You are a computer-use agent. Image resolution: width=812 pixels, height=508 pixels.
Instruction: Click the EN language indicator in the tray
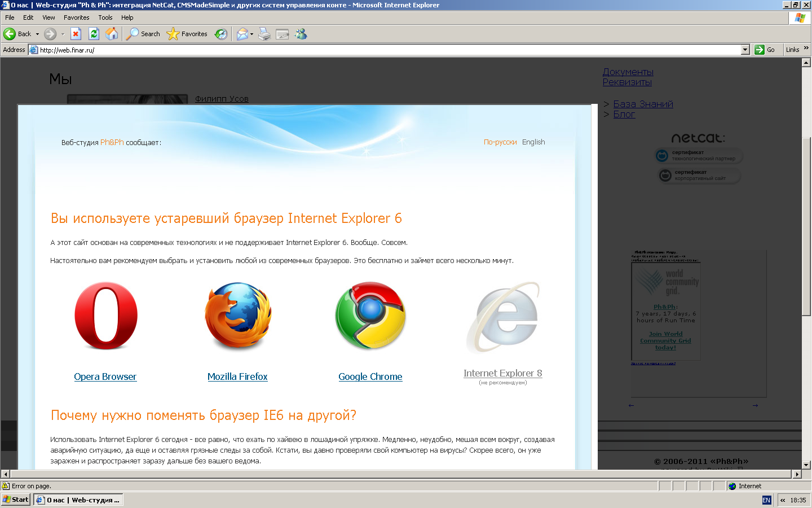[766, 500]
